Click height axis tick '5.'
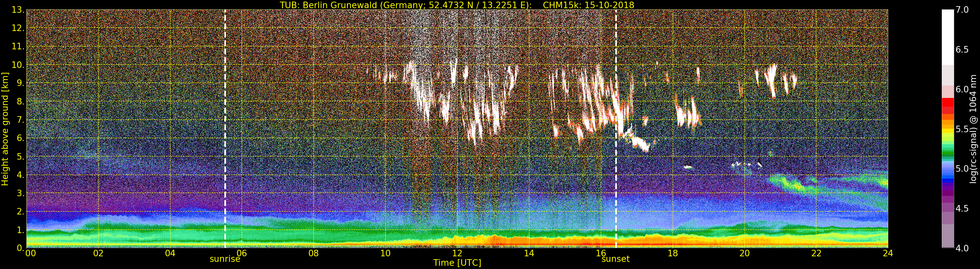The width and height of the screenshot is (980, 269). coord(20,156)
